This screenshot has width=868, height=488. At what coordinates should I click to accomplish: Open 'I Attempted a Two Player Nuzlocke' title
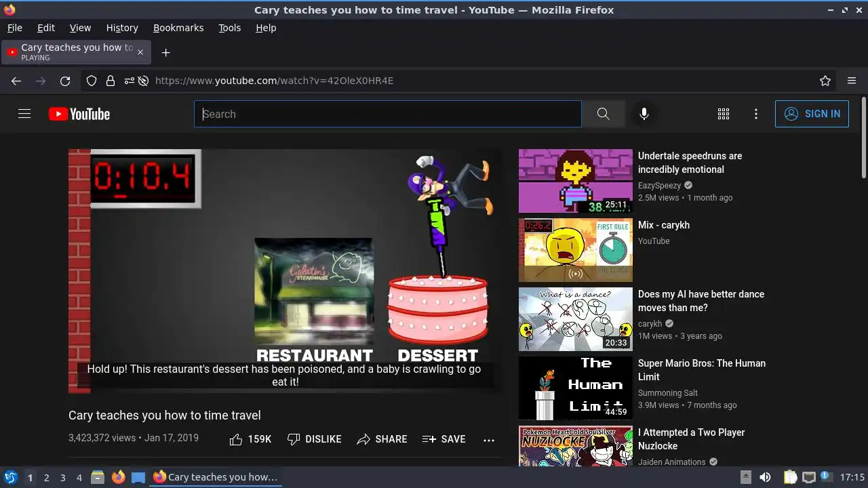692,439
